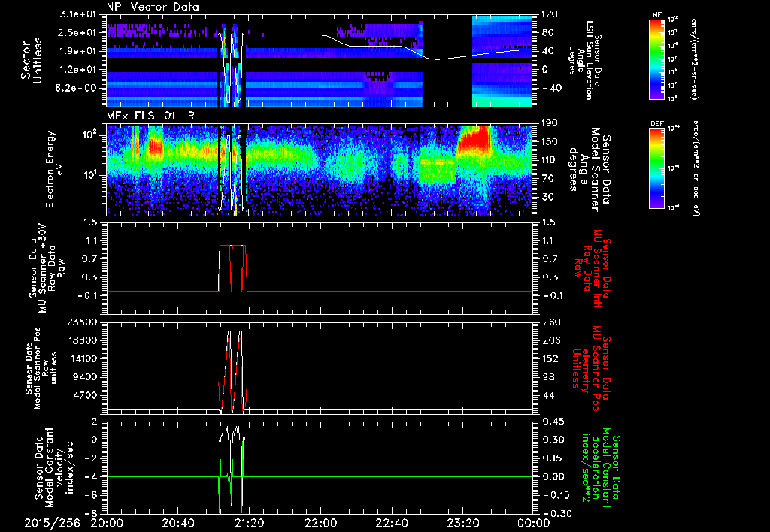This screenshot has width=770, height=532.
Task: Click the '2015/256' date label
Action: [53, 523]
